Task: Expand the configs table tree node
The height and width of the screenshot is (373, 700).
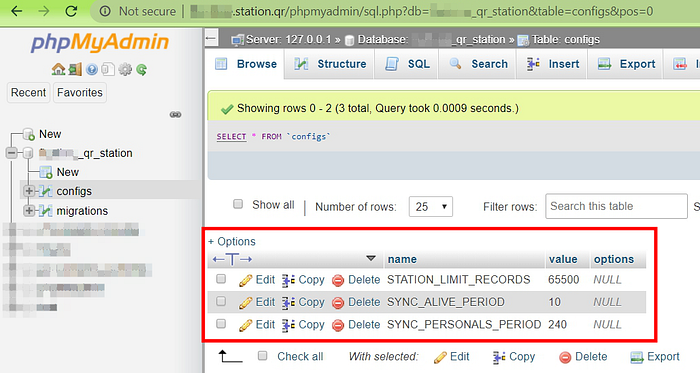Action: point(29,191)
